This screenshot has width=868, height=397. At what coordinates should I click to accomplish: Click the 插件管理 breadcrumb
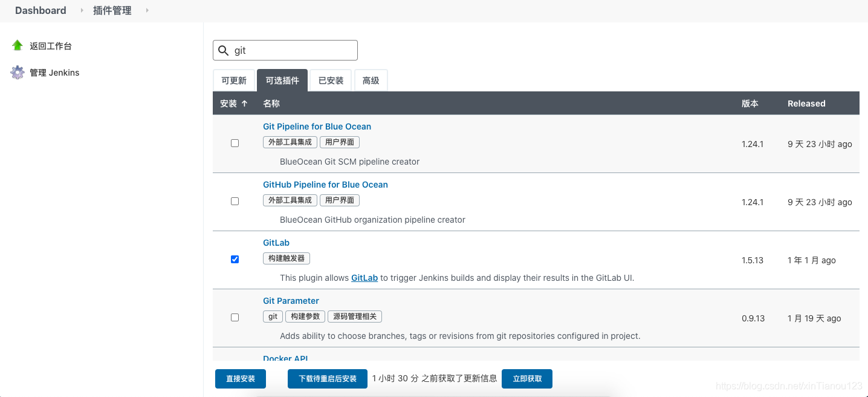point(112,10)
